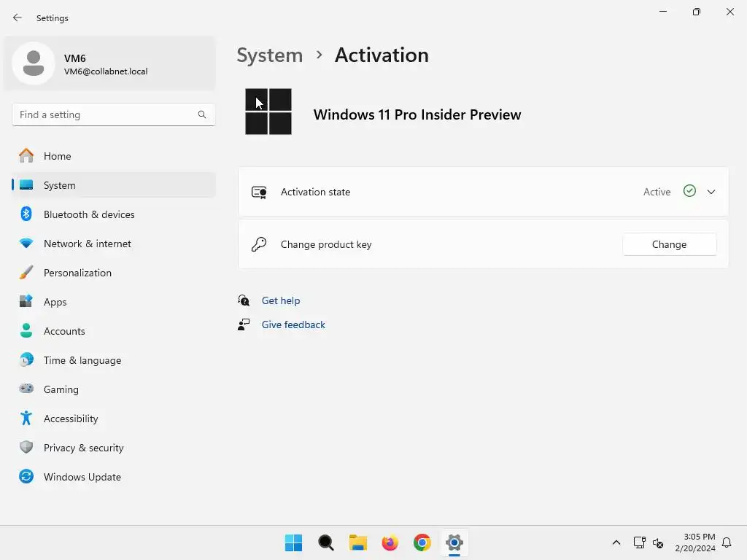Click the Personalization paintbrush icon
Viewport: 747px width, 560px height.
click(26, 273)
